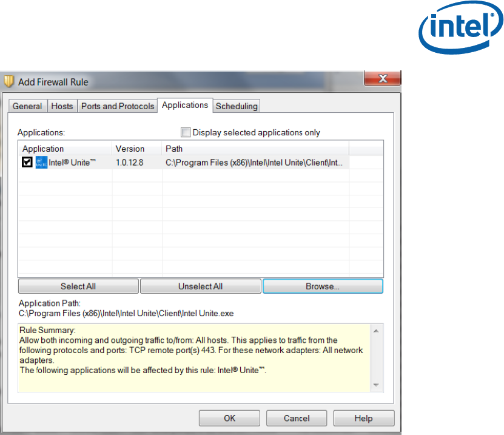Click Rule Summary scroll down arrow
504x435 pixels.
click(376, 385)
